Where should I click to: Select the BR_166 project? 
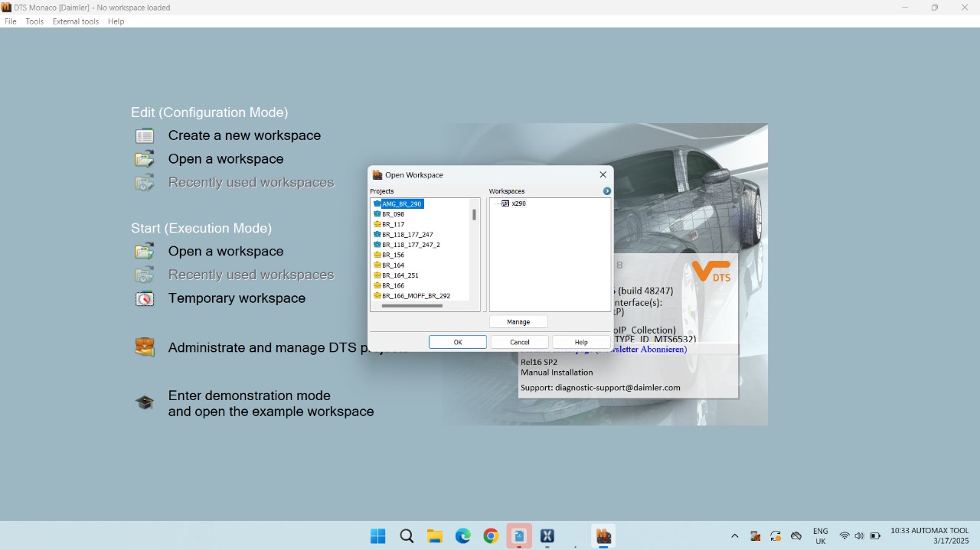[394, 285]
